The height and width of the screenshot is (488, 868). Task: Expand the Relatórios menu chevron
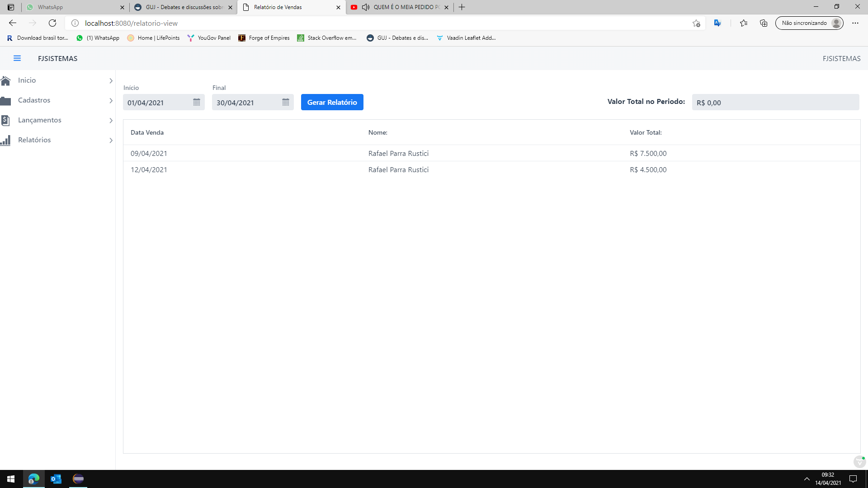111,141
